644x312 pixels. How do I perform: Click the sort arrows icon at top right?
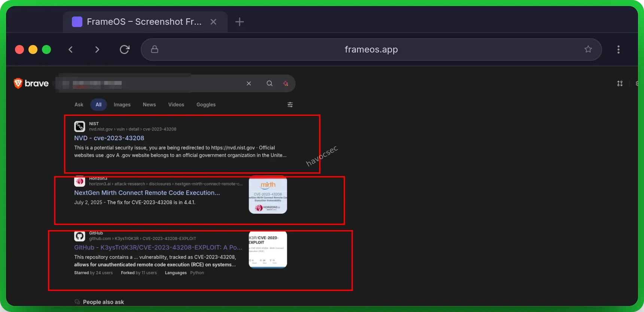pos(620,83)
